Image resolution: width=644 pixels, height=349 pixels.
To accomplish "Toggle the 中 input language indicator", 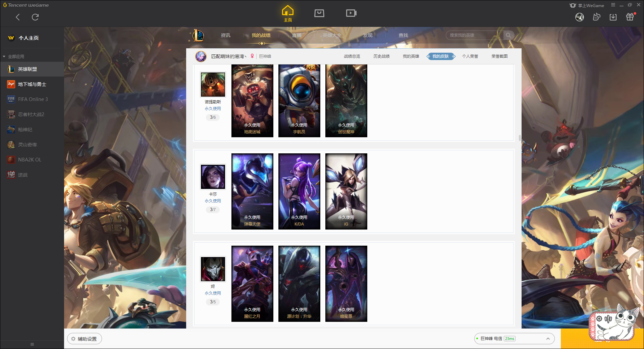I will tap(608, 319).
